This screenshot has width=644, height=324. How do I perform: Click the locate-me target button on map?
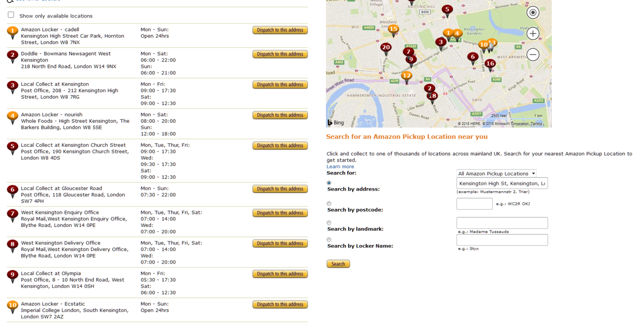[533, 13]
